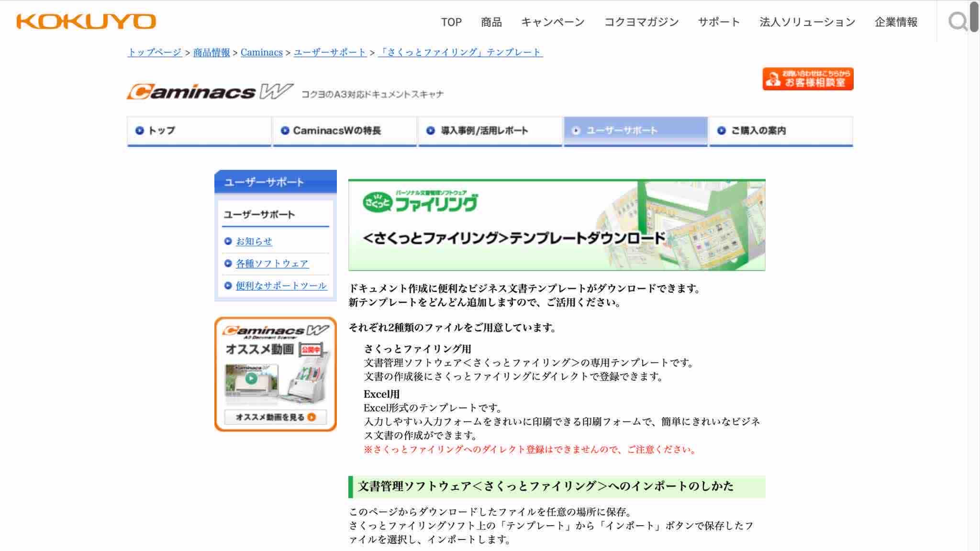Click the さくっとファイリング template download banner

pyautogui.click(x=557, y=225)
